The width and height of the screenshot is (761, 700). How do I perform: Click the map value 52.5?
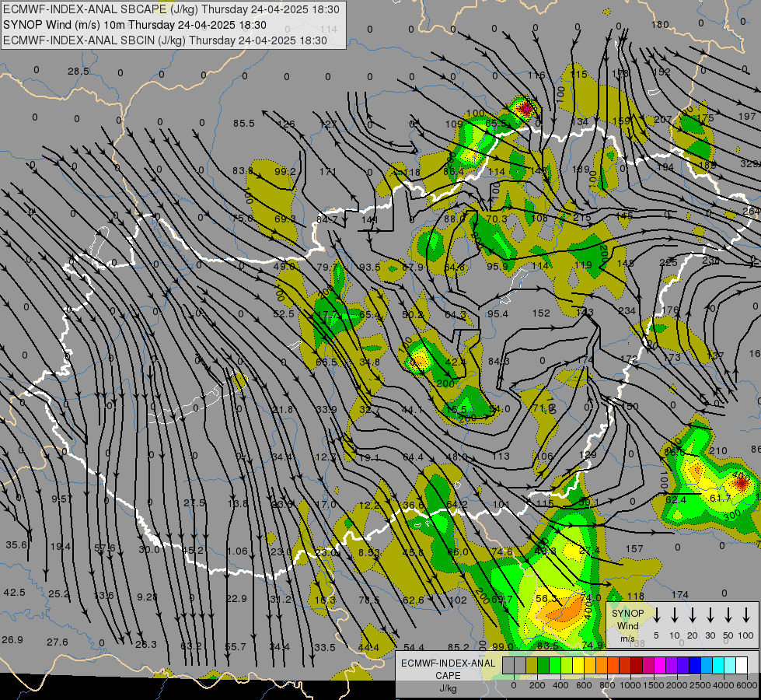[284, 313]
